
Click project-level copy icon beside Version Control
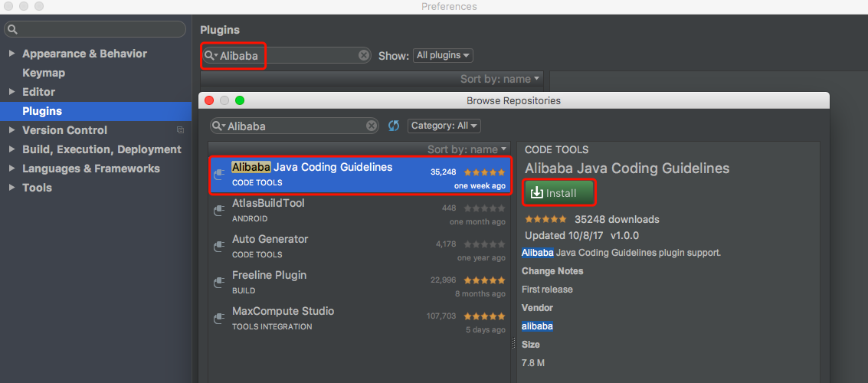[x=180, y=130]
